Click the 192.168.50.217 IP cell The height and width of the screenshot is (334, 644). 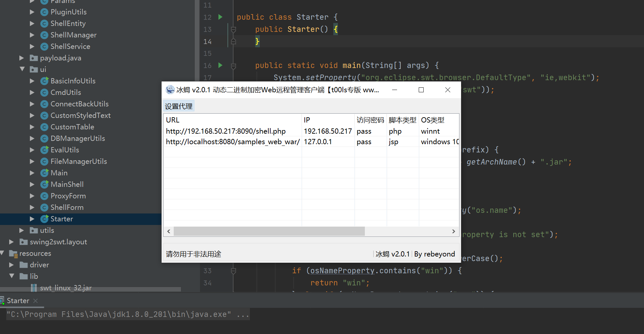point(328,131)
